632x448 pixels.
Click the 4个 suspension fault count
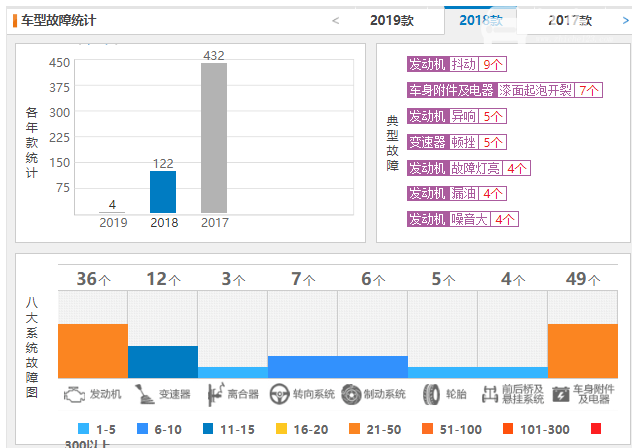click(513, 279)
